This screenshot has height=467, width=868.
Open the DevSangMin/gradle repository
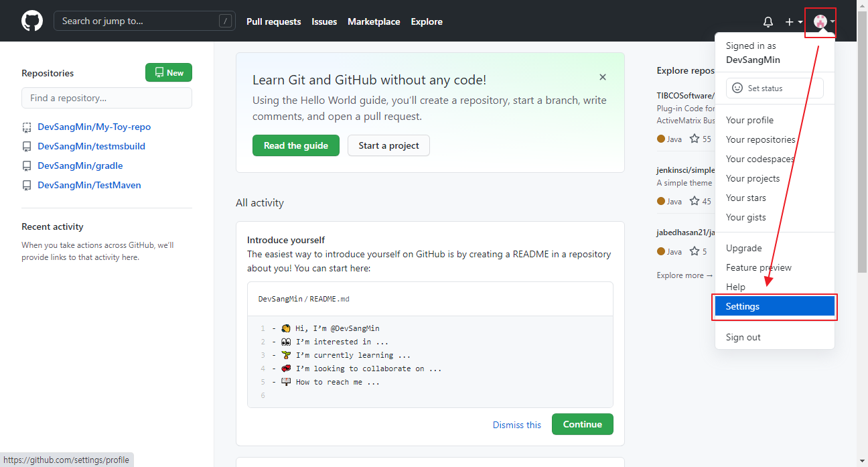tap(80, 165)
